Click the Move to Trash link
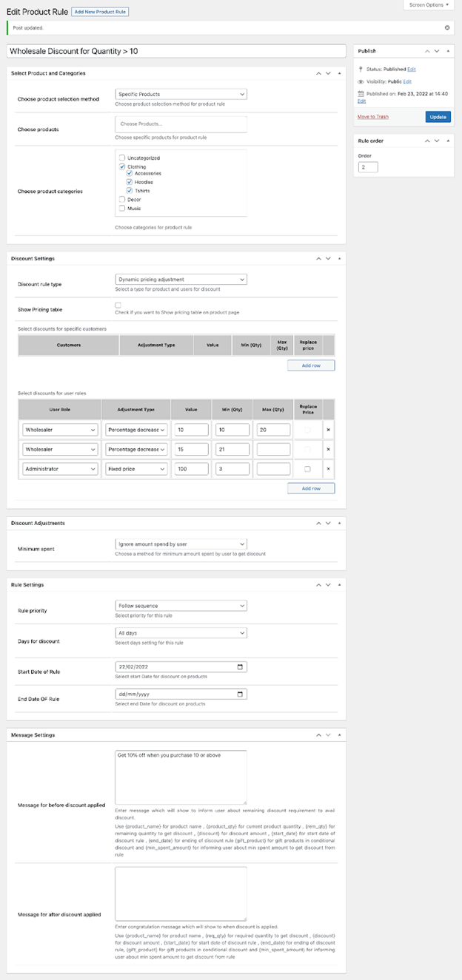Screen dimensions: 462x980 pyautogui.click(x=372, y=117)
